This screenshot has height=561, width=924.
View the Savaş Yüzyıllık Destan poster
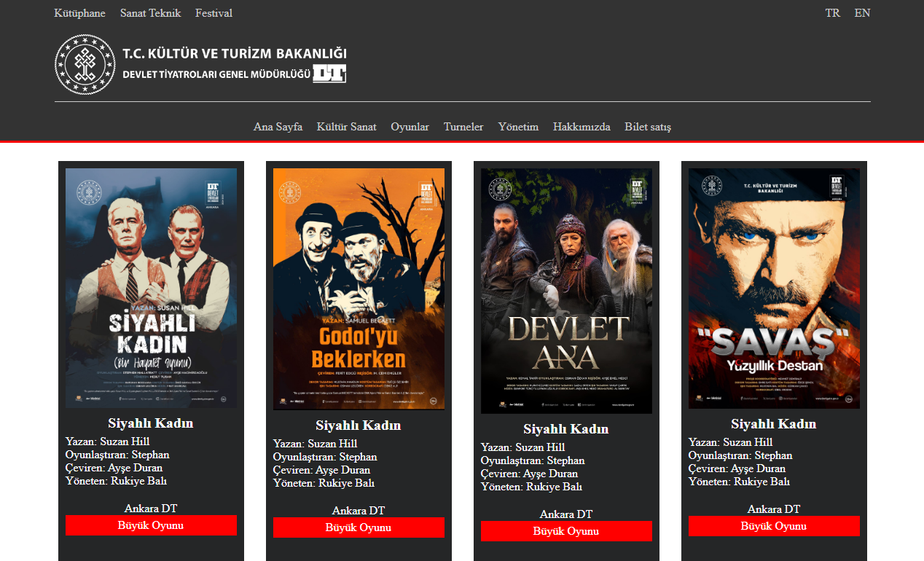(x=774, y=288)
